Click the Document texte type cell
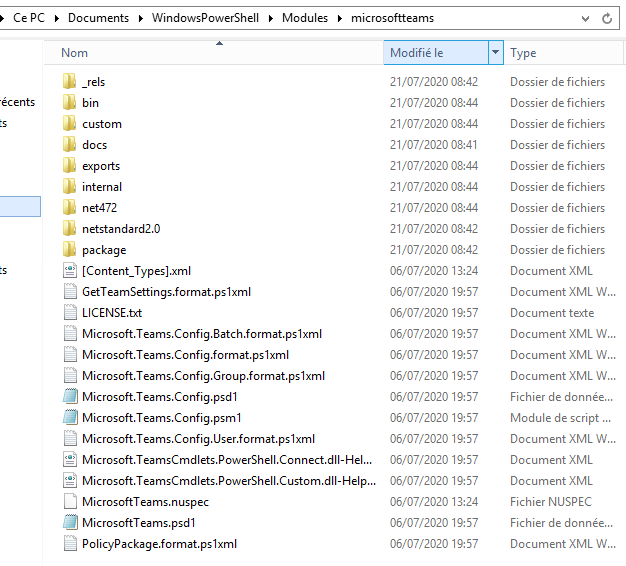The width and height of the screenshot is (626, 566). tap(552, 313)
